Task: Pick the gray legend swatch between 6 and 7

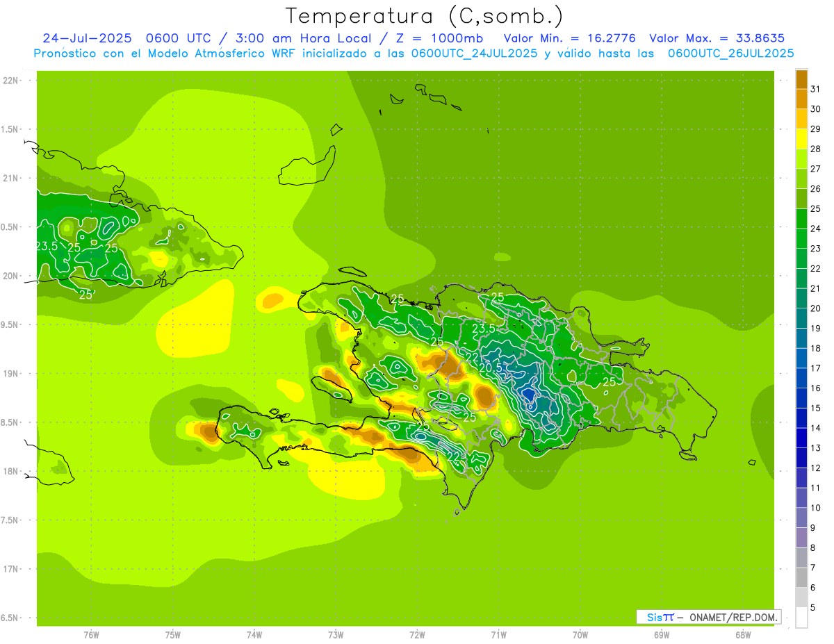Action: 801,577
